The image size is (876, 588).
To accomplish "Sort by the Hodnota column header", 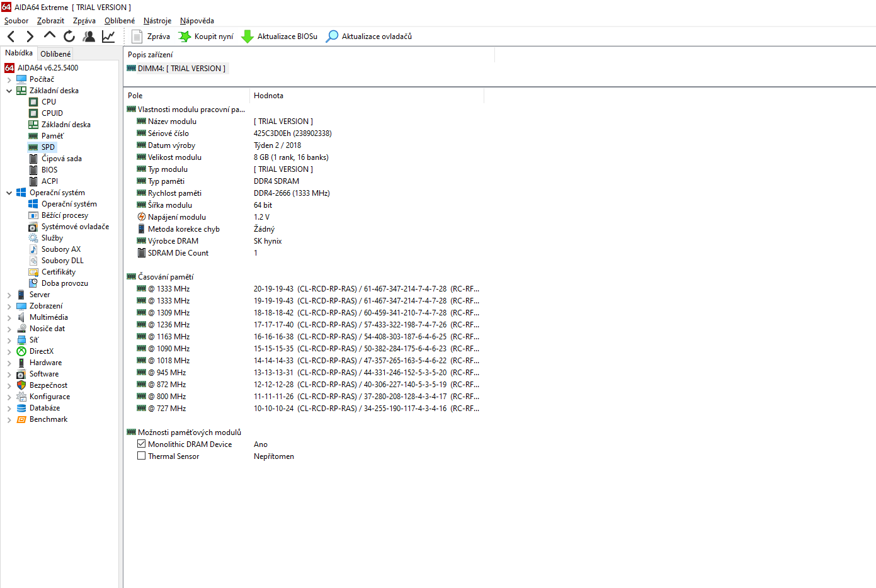I will pyautogui.click(x=367, y=96).
